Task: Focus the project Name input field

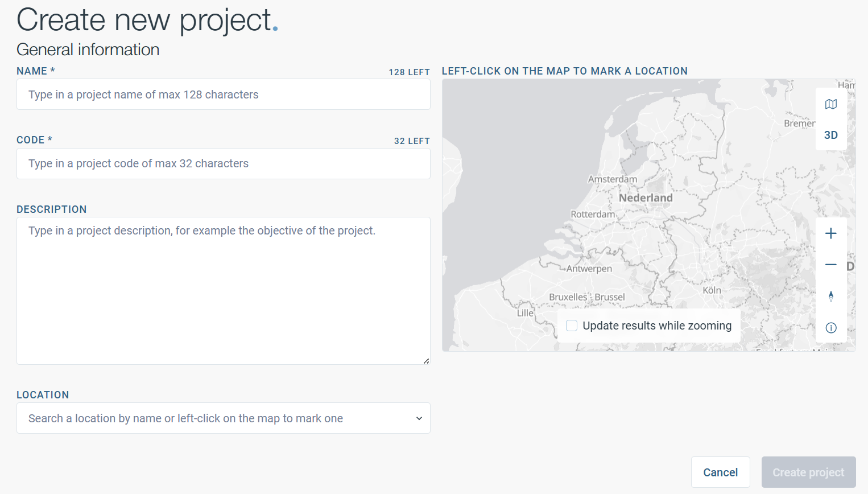Action: point(223,94)
